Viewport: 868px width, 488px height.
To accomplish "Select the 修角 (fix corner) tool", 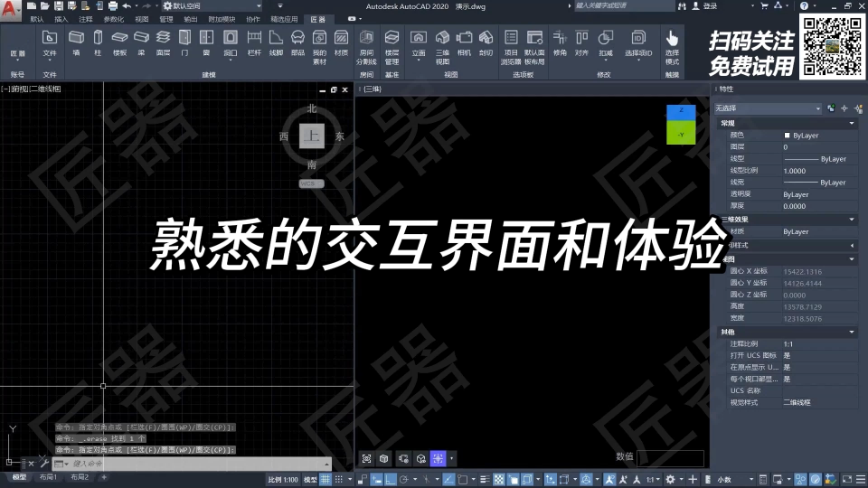I will 561,43.
